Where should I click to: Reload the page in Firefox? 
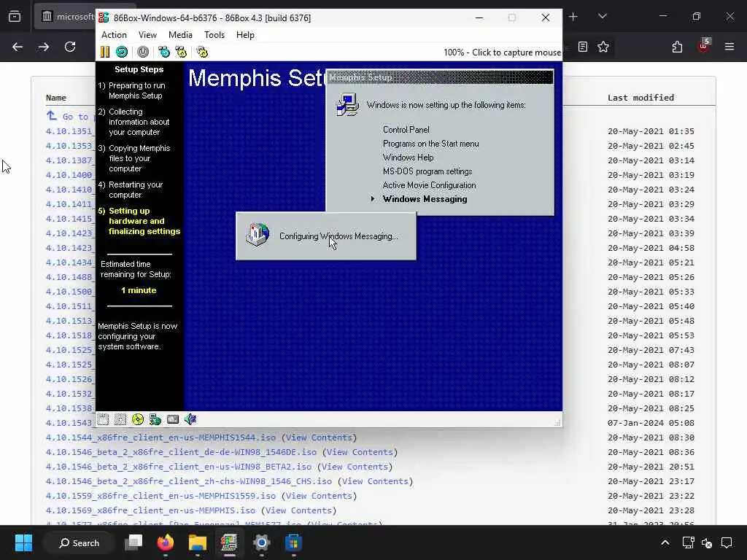(x=70, y=47)
